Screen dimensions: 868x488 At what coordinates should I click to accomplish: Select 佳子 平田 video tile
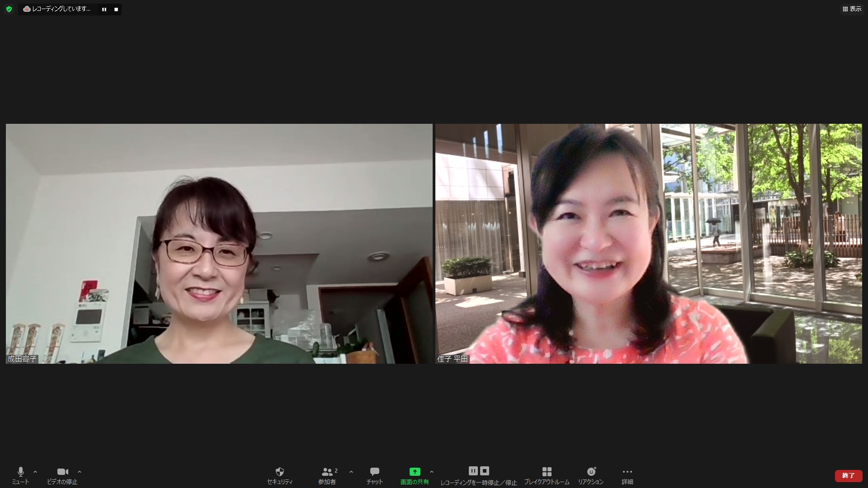pos(649,244)
